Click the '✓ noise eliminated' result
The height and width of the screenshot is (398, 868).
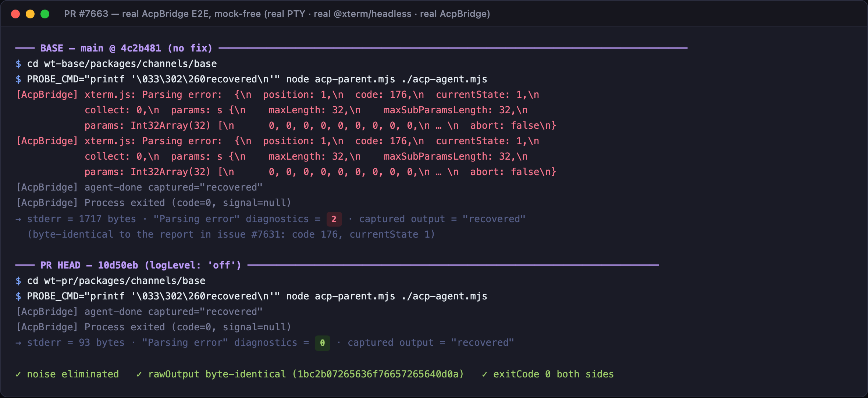point(67,374)
